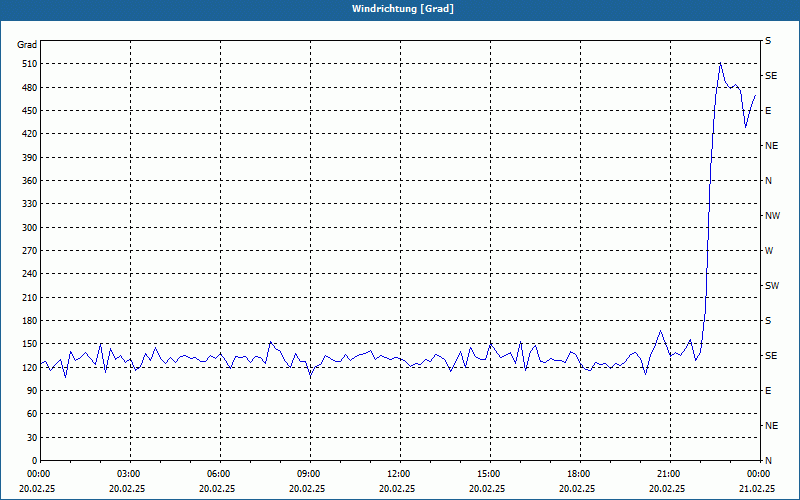Select the 510 value on the degree axis
Image resolution: width=800 pixels, height=500 pixels.
(x=31, y=64)
